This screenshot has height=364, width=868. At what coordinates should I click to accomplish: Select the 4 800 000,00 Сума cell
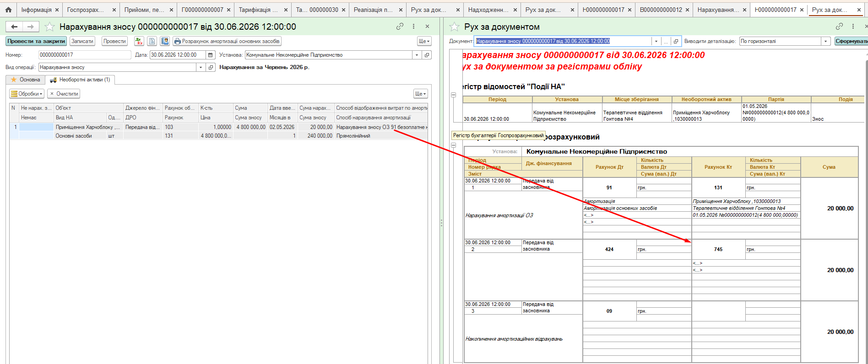click(250, 127)
